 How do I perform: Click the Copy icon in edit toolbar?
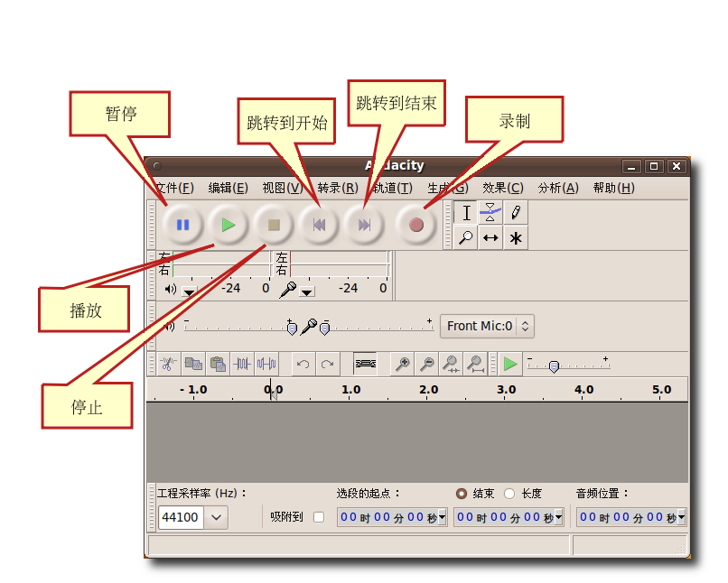point(193,364)
